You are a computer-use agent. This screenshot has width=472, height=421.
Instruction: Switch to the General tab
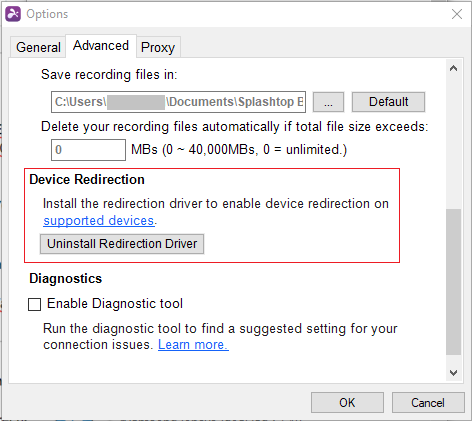(x=38, y=47)
